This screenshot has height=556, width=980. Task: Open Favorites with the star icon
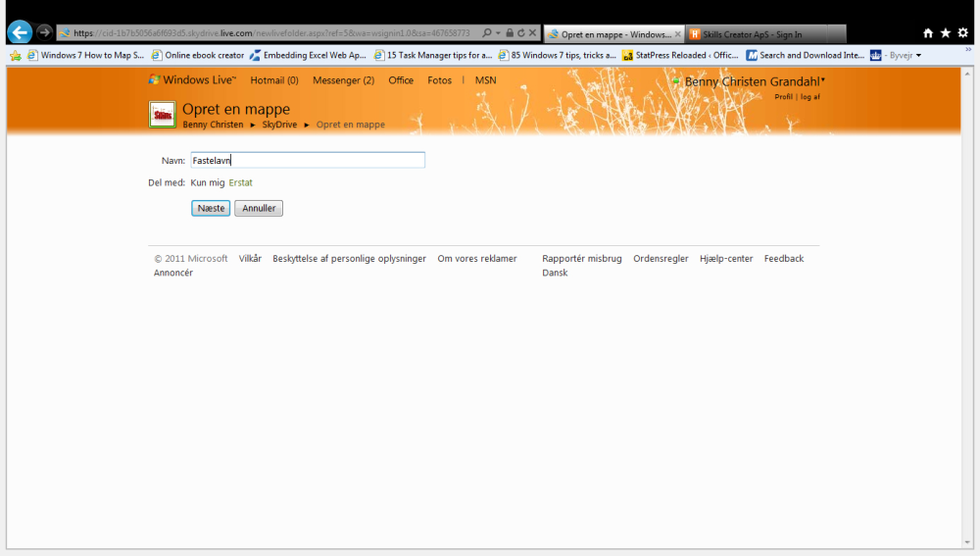(946, 33)
